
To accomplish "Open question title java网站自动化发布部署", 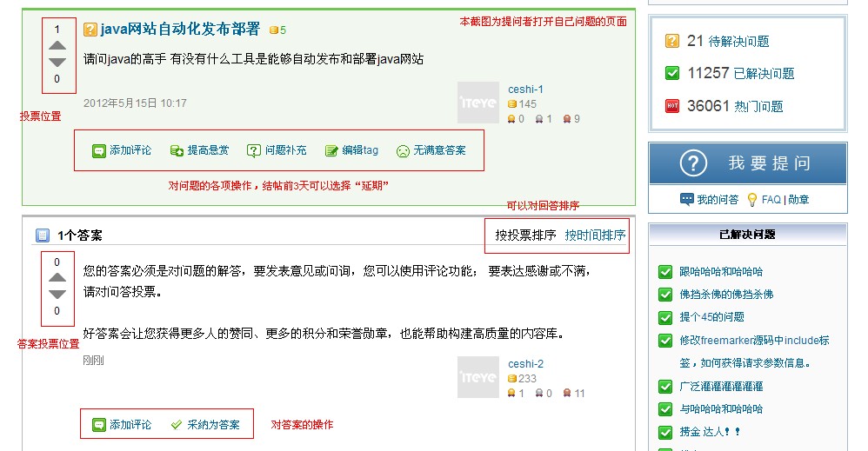I will [x=180, y=29].
